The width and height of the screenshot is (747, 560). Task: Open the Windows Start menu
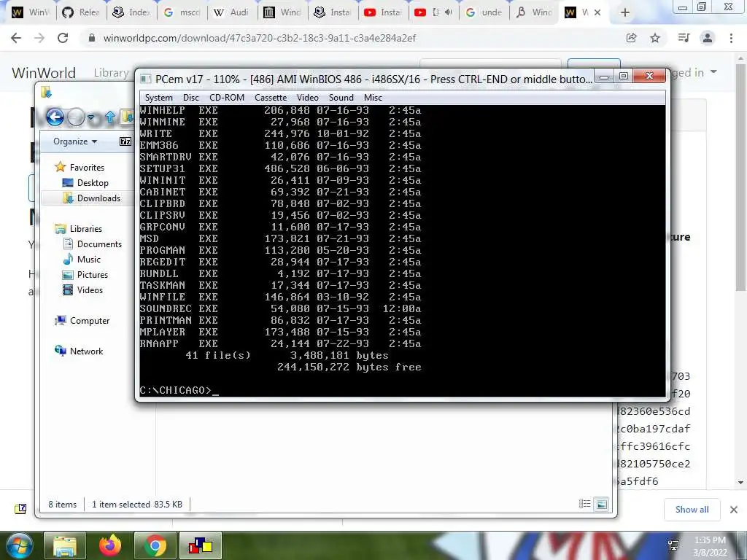(x=18, y=545)
